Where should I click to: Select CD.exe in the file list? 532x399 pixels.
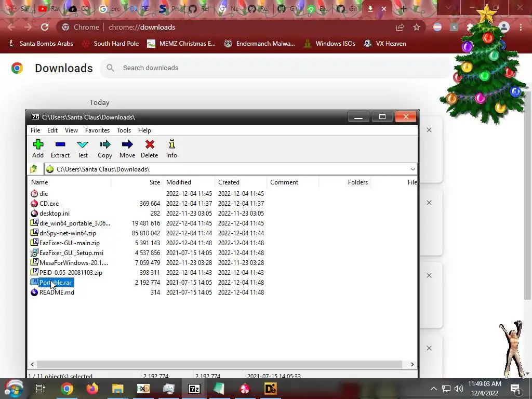pyautogui.click(x=49, y=204)
